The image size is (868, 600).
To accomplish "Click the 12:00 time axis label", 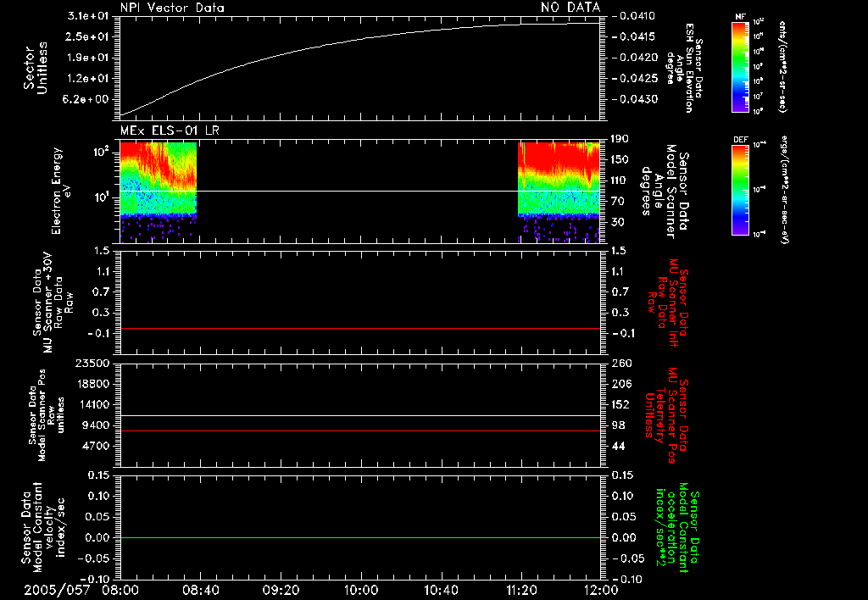I will coord(601,591).
